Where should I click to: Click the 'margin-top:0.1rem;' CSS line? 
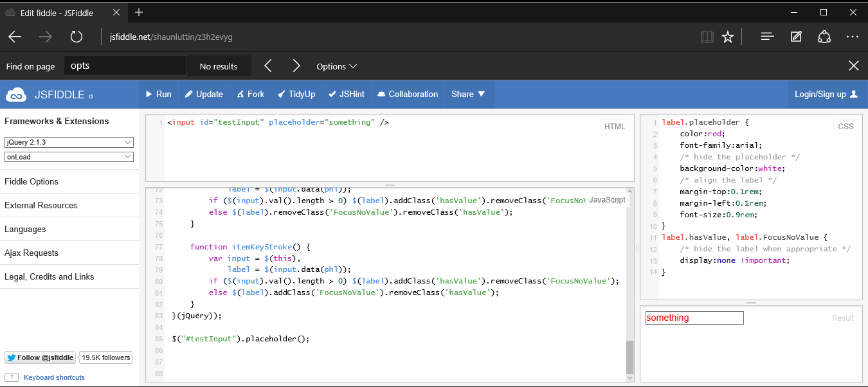click(x=721, y=192)
